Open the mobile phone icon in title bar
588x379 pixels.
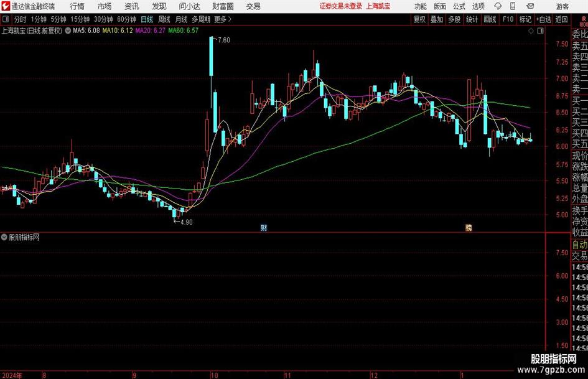tap(513, 6)
